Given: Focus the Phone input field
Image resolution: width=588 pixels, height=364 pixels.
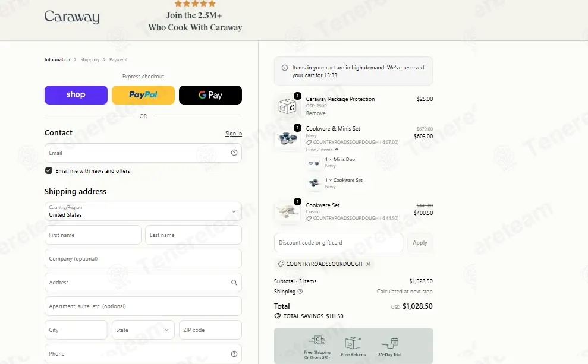Looking at the screenshot, I should click(143, 354).
